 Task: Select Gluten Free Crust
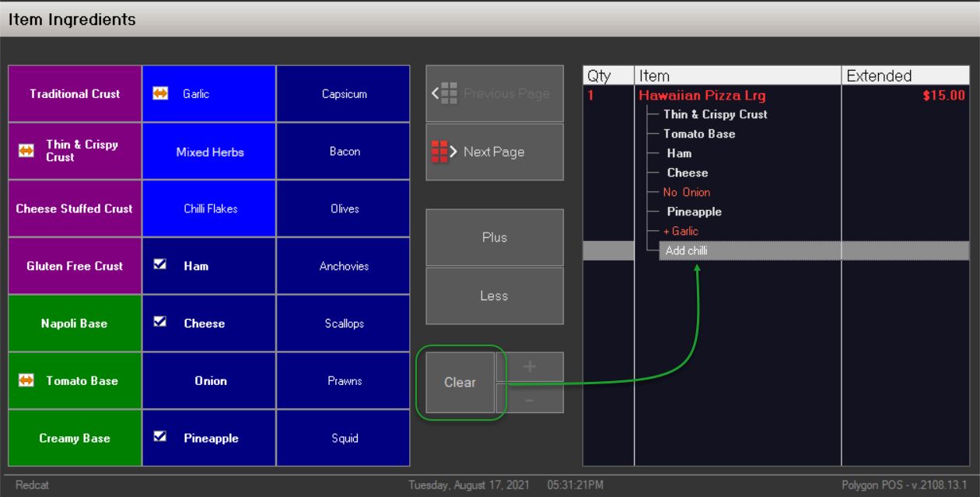click(x=75, y=266)
